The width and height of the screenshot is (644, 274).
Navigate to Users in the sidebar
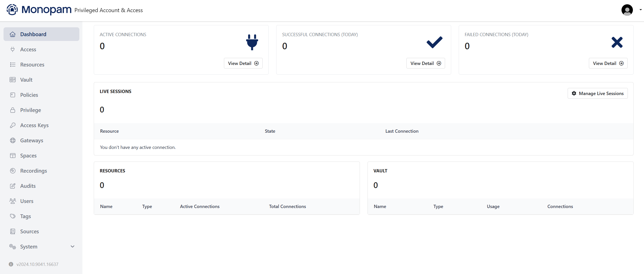27,201
